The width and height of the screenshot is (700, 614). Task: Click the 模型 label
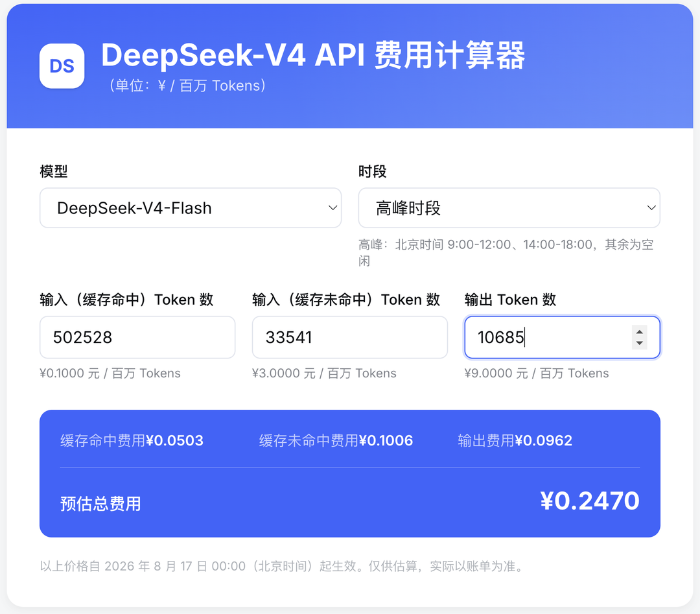coord(54,171)
